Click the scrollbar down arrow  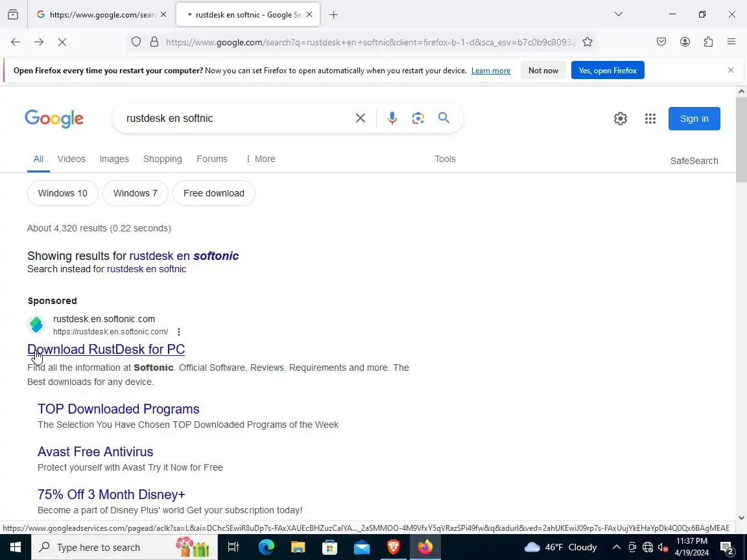coord(741,518)
